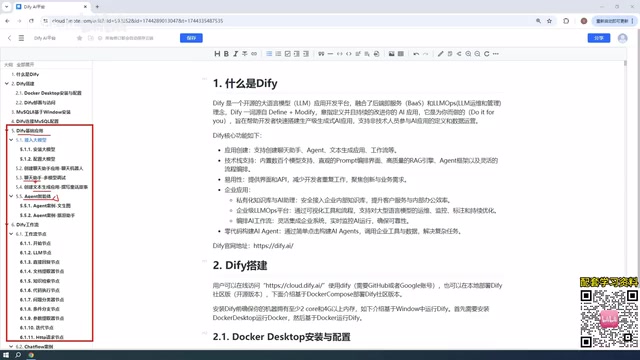
Task: Jump to '2.2 Dify' outline item
Action: pos(36,102)
